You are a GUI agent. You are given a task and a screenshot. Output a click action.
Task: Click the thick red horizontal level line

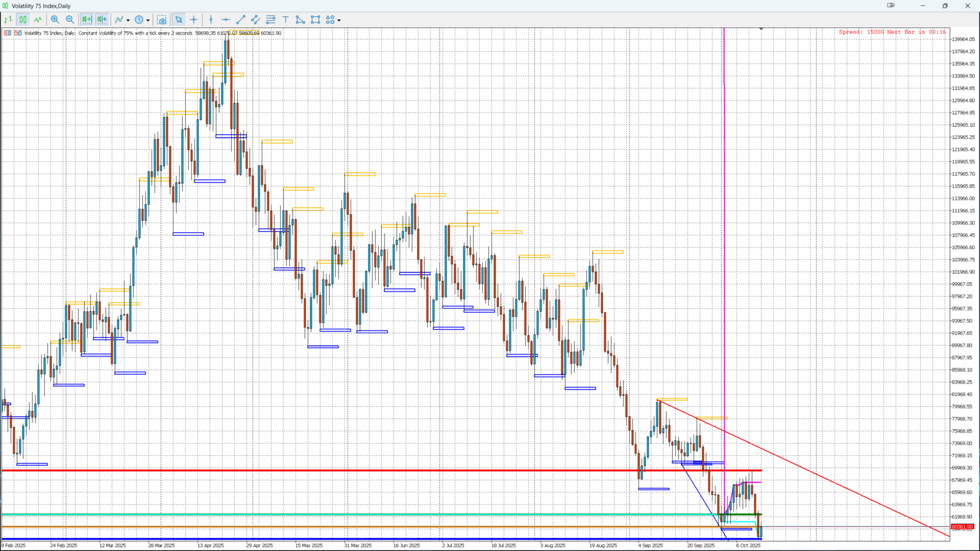[357, 470]
